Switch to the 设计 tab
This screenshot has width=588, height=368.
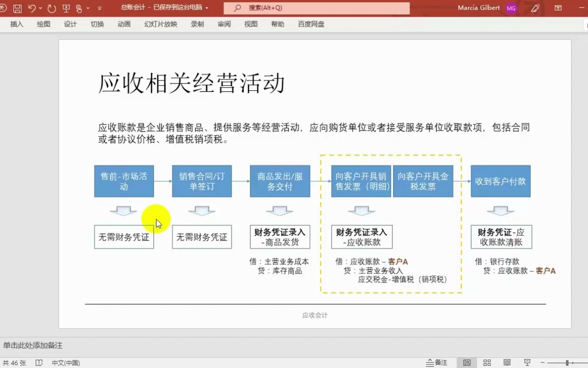(x=70, y=24)
